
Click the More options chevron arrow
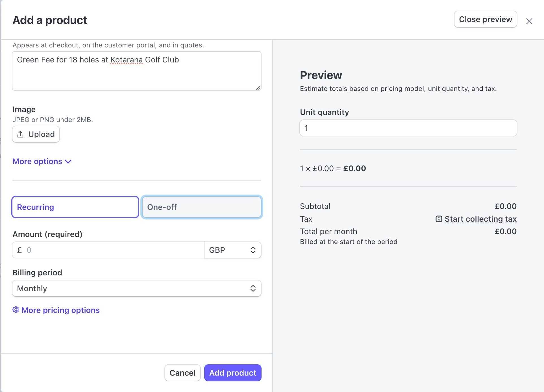(x=68, y=162)
